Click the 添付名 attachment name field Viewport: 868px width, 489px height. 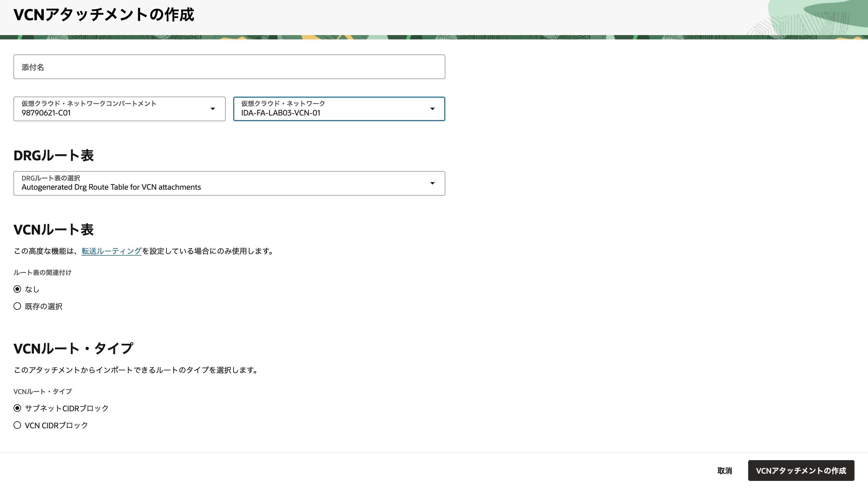pyautogui.click(x=229, y=67)
